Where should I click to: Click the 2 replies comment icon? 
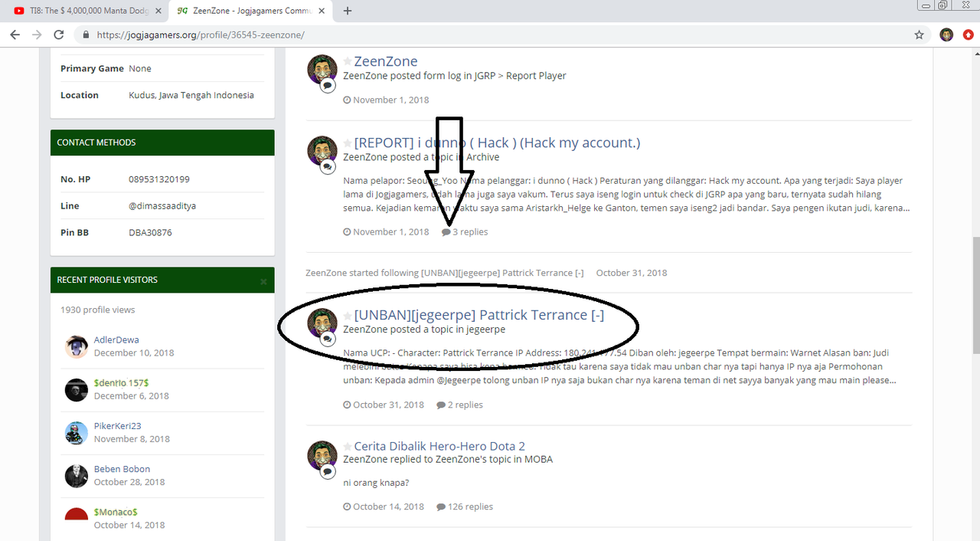tap(441, 405)
